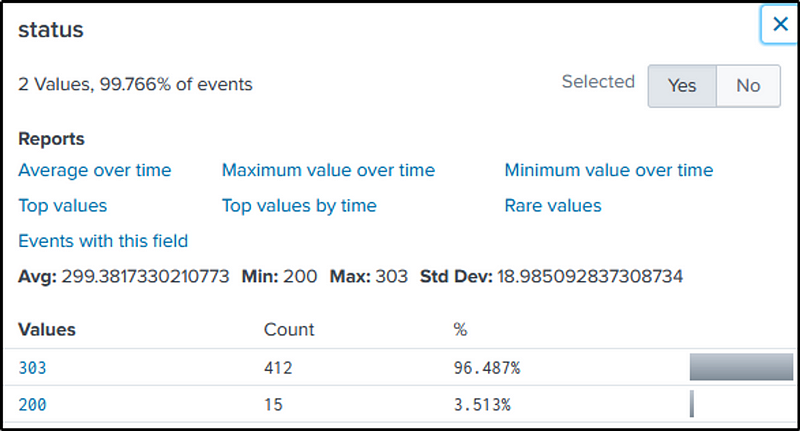The image size is (800, 431).
Task: Open the Rare values report
Action: click(553, 206)
